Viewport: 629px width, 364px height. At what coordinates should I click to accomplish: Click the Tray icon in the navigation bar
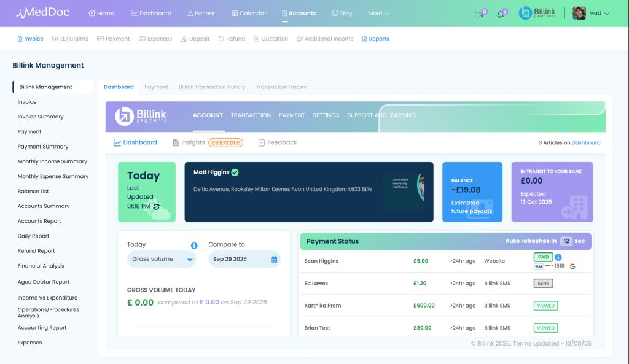(x=342, y=12)
